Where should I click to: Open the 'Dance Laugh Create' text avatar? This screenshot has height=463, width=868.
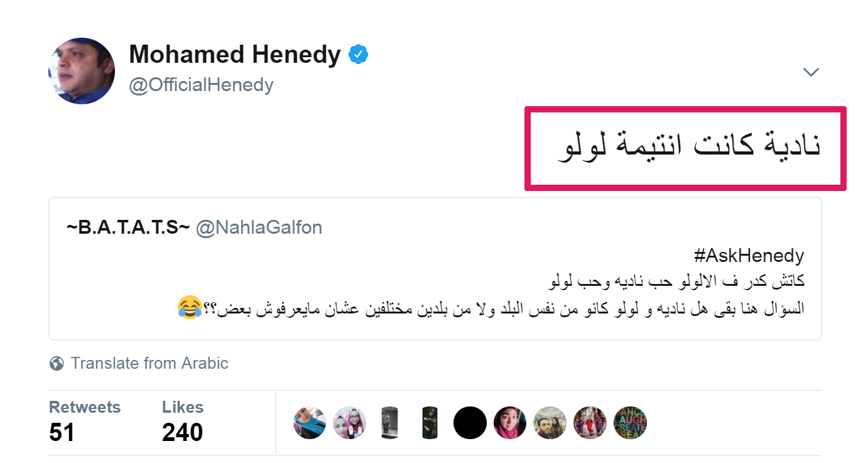point(630,422)
